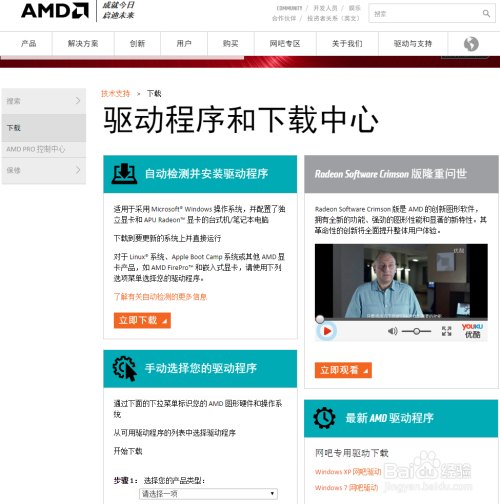Select AMD PRO 控制中心 in sidebar
Screen dimensions: 500x504
coord(44,149)
